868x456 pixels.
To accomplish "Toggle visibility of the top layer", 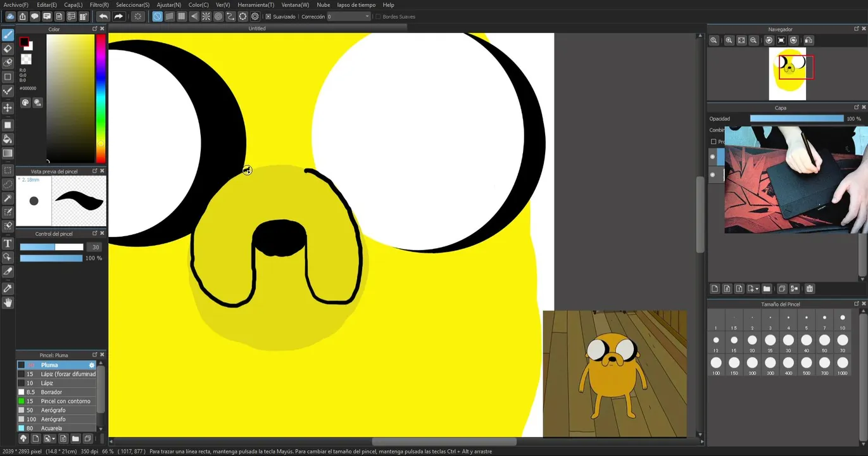I will (x=712, y=156).
